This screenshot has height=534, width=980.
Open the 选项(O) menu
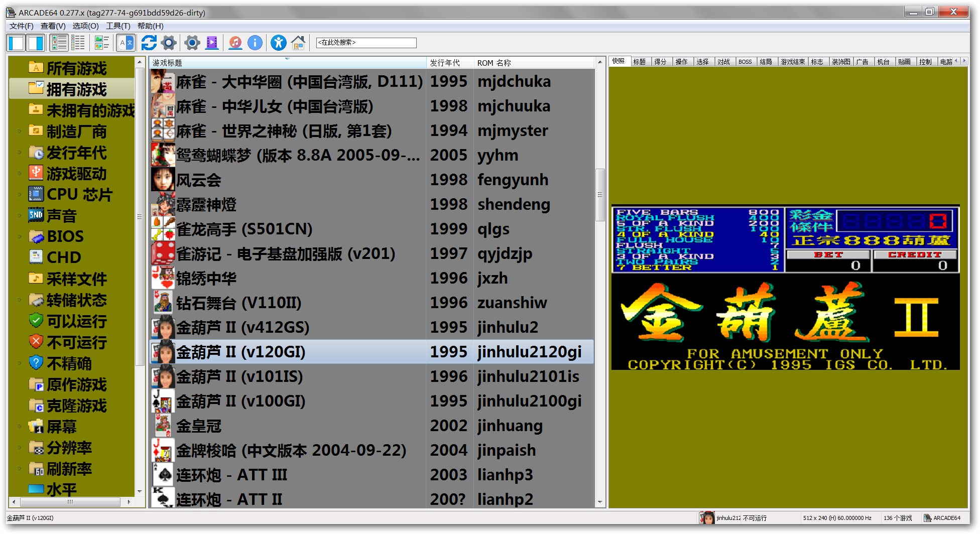86,26
